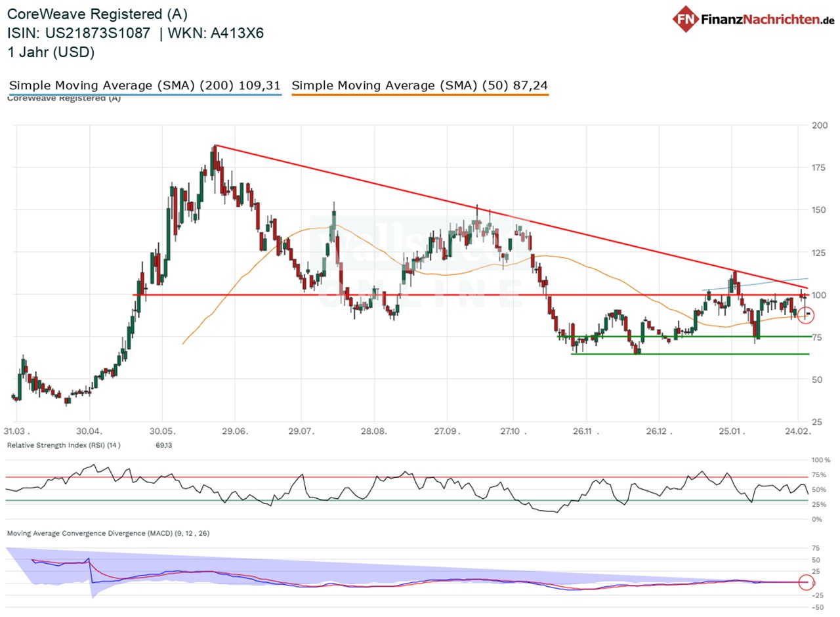840x617 pixels.
Task: Select the '1 Jahr (USD)' timeframe label
Action: tap(51, 53)
